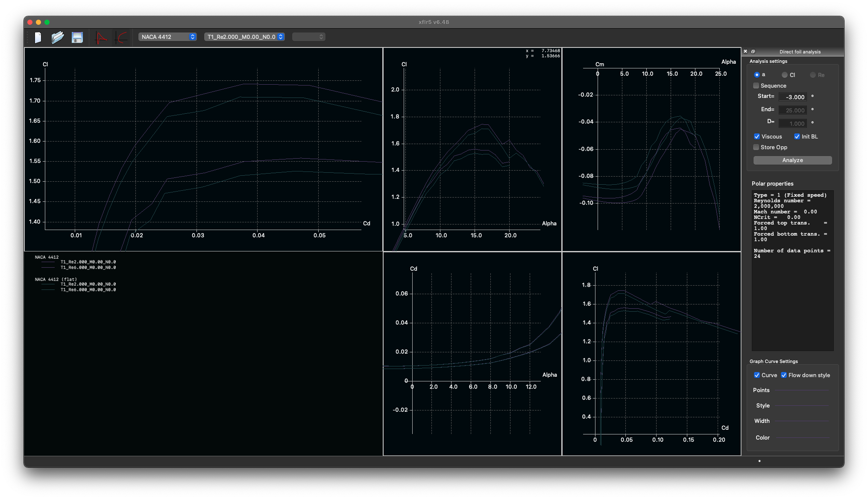Open the empty operating point dropdown
This screenshot has height=499, width=868.
coord(309,37)
